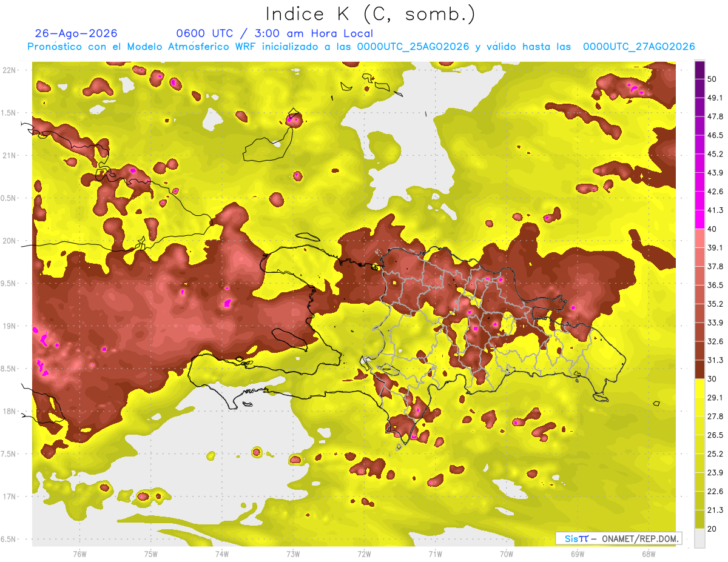Click the "Pronostico con el Modelo Atmosferico WRF" subtitle line
This screenshot has width=728, height=562.
[361, 47]
